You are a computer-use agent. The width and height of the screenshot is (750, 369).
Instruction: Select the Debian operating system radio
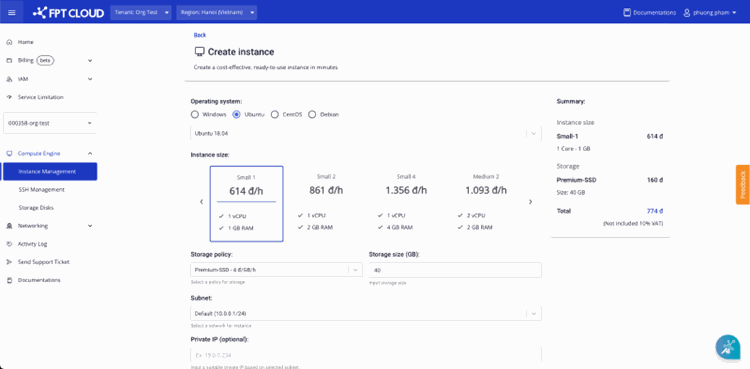312,114
